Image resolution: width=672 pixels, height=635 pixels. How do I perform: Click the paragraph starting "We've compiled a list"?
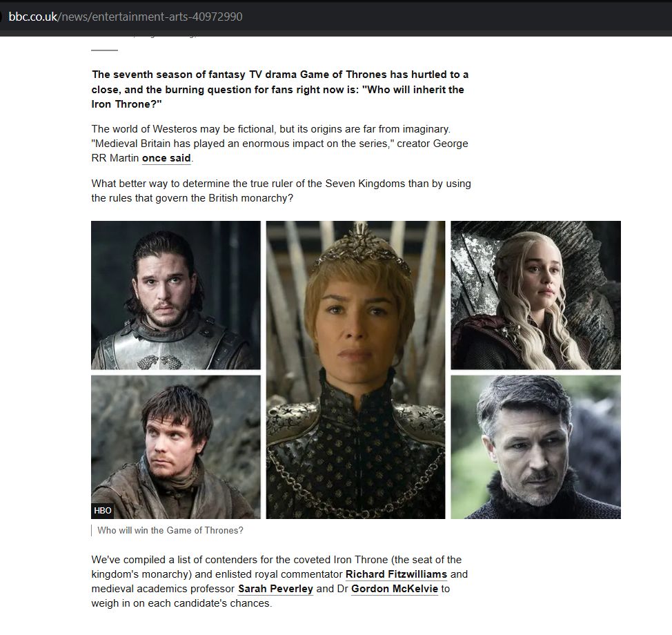(279, 581)
